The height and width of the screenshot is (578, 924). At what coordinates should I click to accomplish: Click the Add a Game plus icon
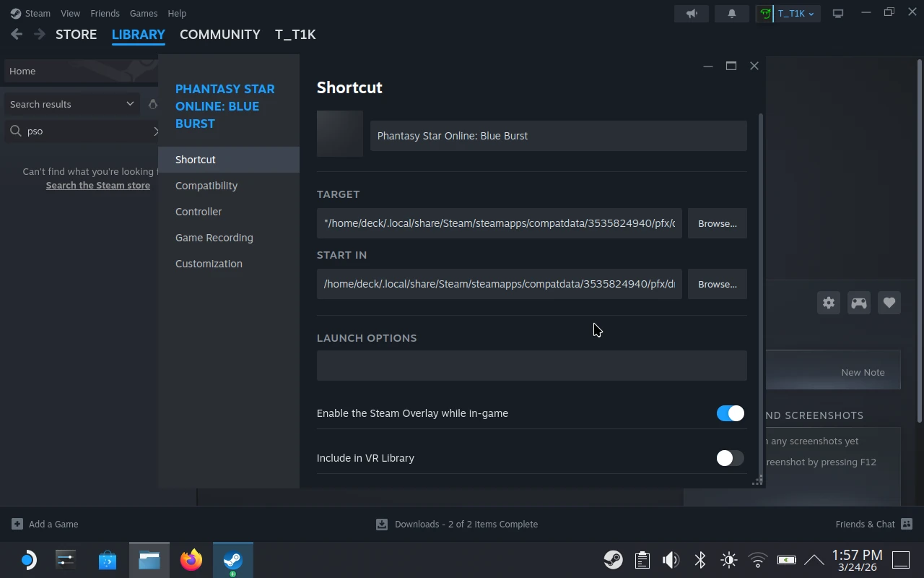tap(16, 524)
